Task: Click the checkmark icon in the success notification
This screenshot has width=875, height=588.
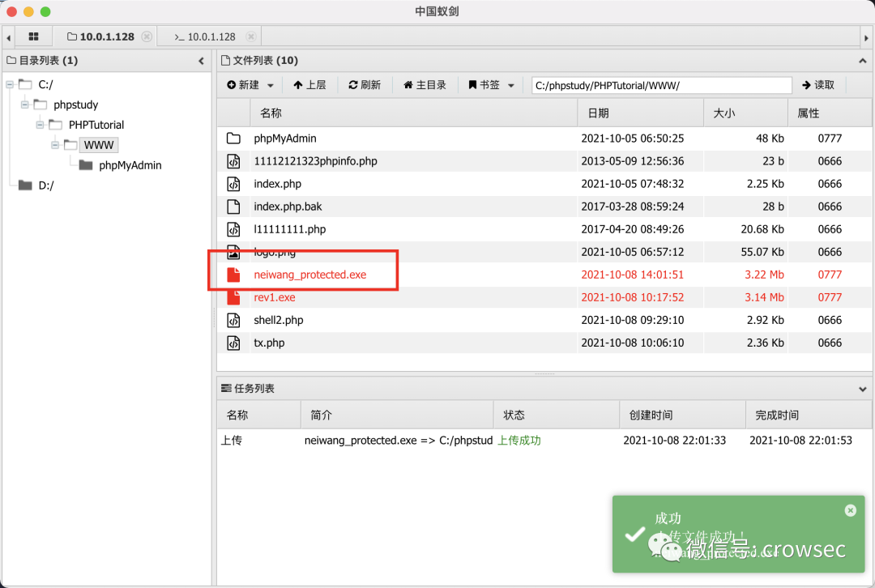Action: pyautogui.click(x=634, y=535)
